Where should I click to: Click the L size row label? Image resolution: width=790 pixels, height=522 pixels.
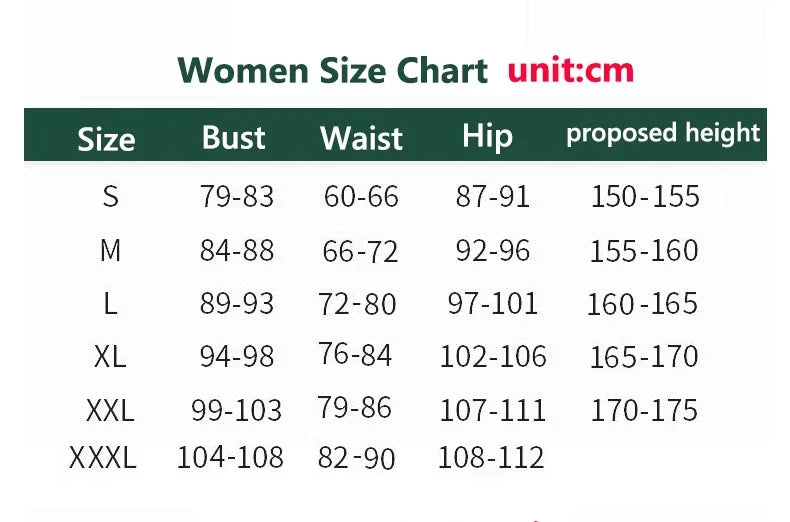(x=110, y=304)
